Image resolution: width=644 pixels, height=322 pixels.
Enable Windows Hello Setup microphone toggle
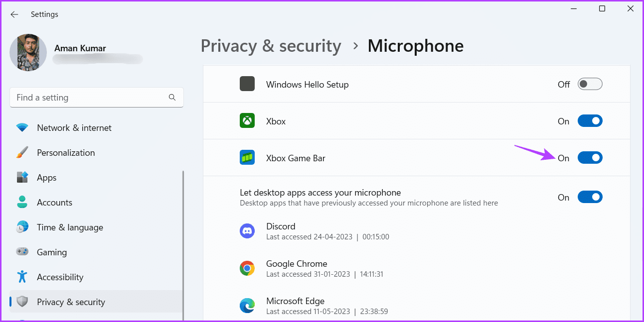(590, 84)
